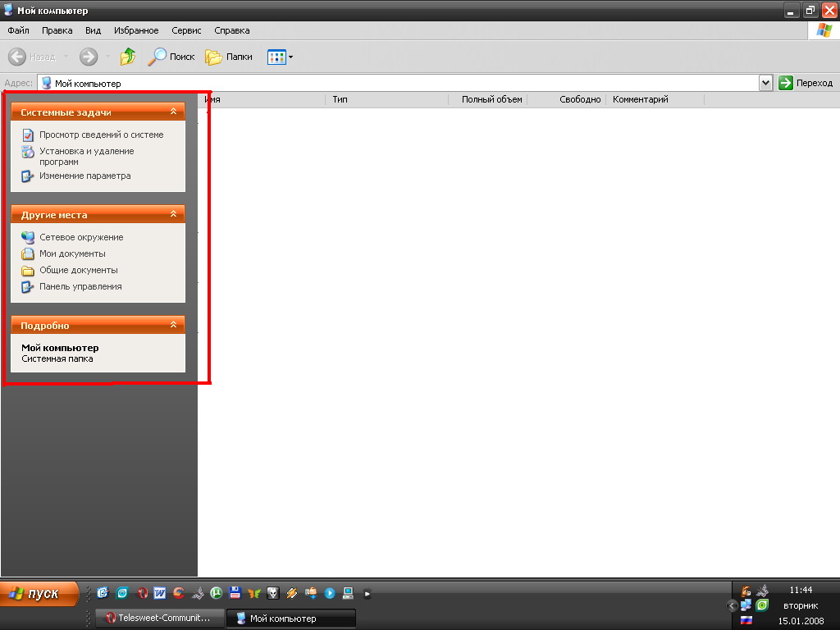The height and width of the screenshot is (630, 840).
Task: Click the Russian flag language indicator
Action: pos(746,620)
